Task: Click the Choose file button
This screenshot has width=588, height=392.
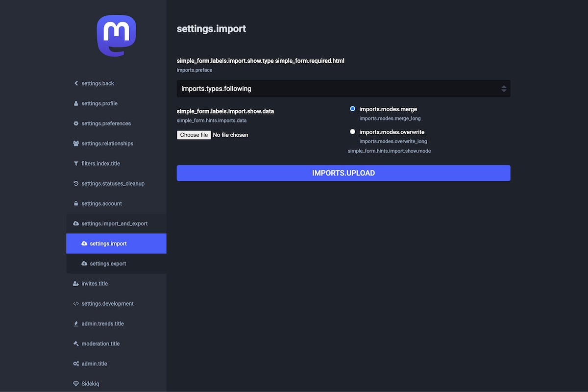Action: [x=194, y=135]
